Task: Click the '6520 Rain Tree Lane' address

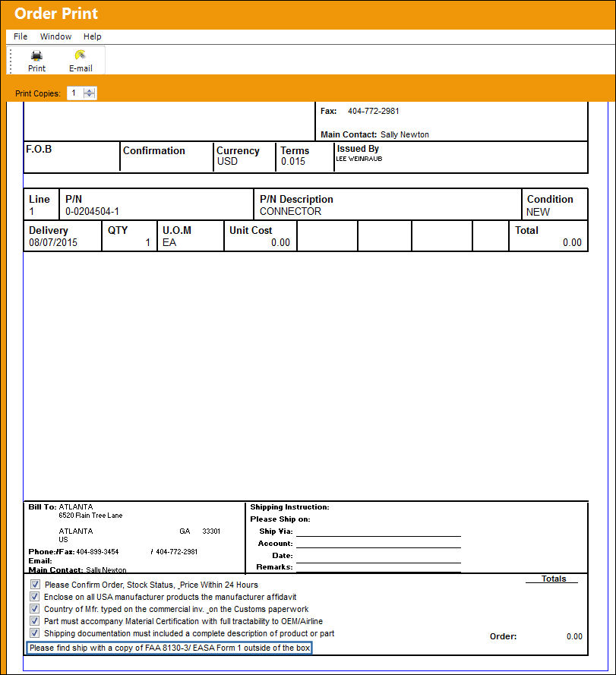Action: (x=90, y=516)
